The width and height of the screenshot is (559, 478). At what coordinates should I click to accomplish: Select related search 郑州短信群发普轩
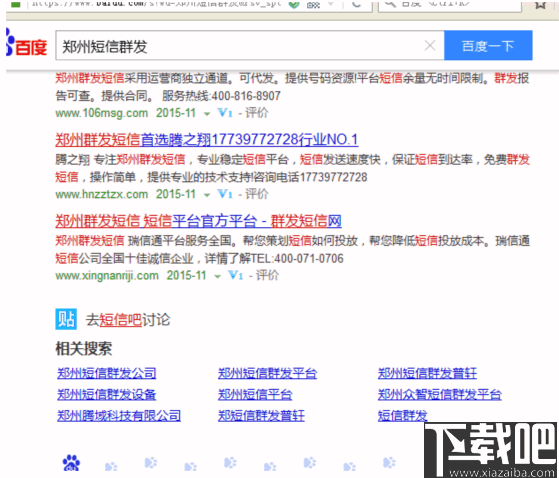point(427,373)
